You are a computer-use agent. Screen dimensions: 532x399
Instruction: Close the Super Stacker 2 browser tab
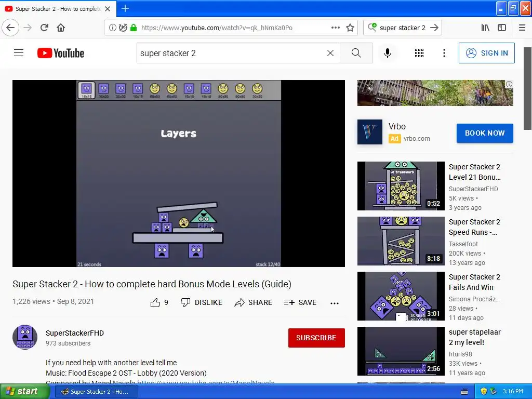[108, 9]
